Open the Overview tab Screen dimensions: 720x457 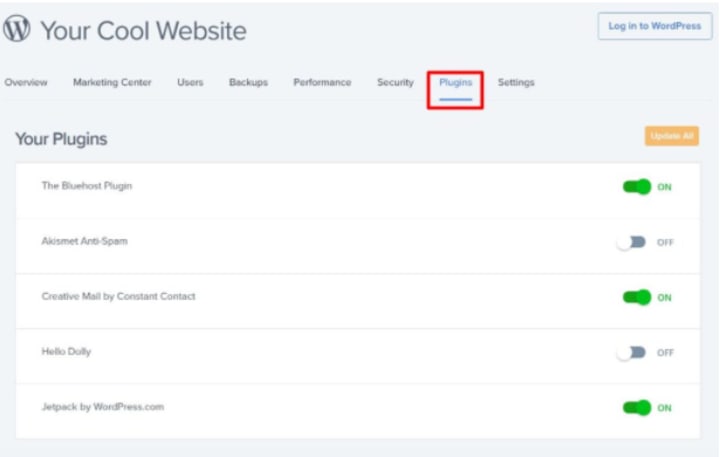[26, 82]
